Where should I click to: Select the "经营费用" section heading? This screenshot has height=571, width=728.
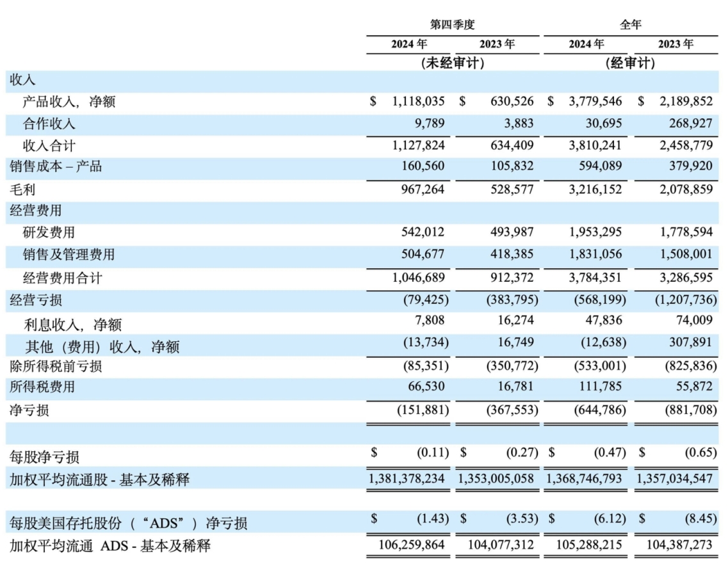coord(36,211)
